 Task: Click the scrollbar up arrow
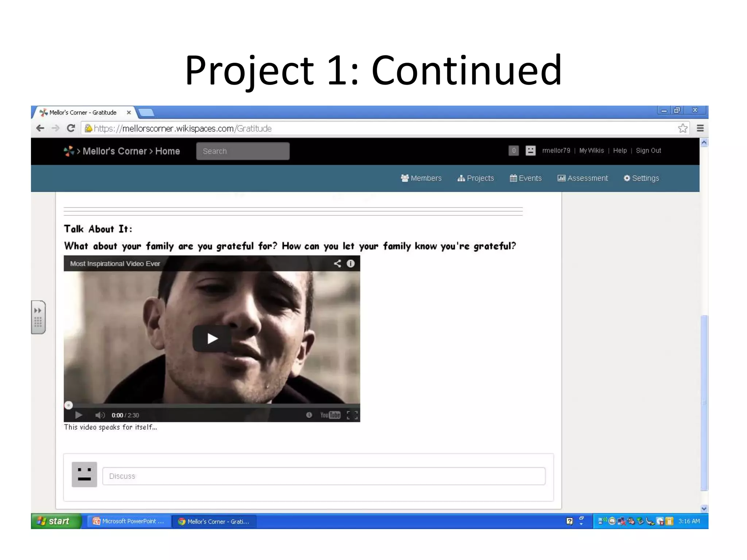coord(704,143)
